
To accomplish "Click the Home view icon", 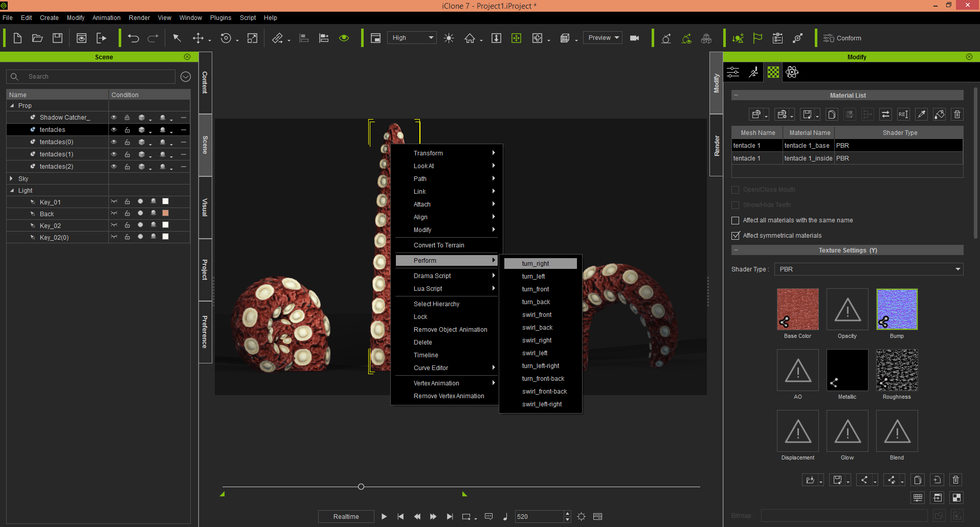I will point(470,38).
